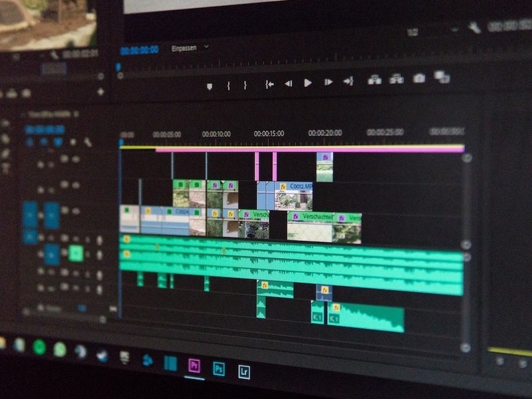Open Program monitor settings wrench

coord(475,27)
